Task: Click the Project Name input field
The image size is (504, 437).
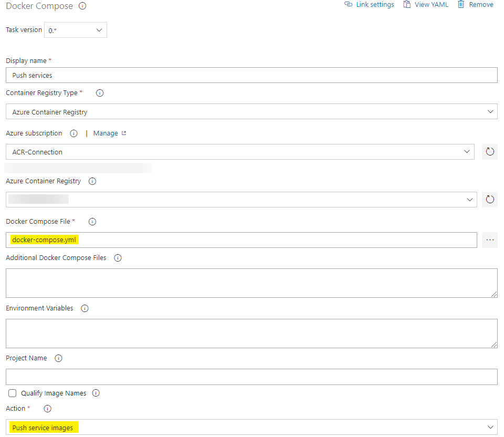Action: tap(251, 377)
